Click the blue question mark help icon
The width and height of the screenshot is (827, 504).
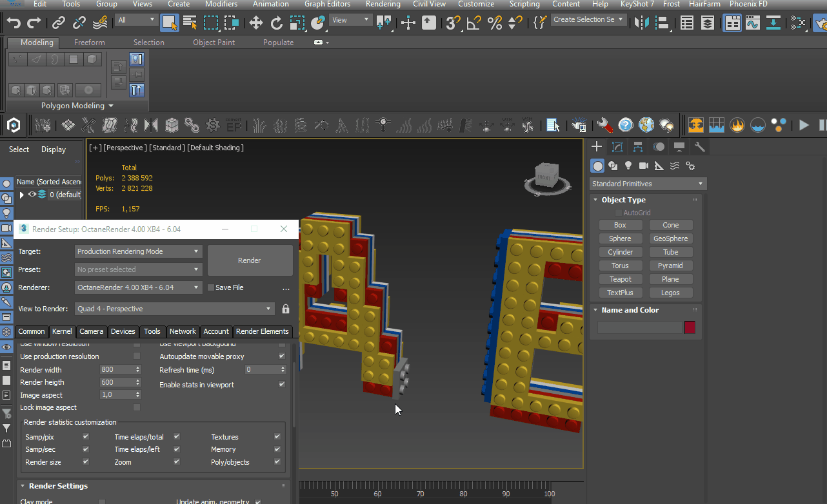click(625, 124)
